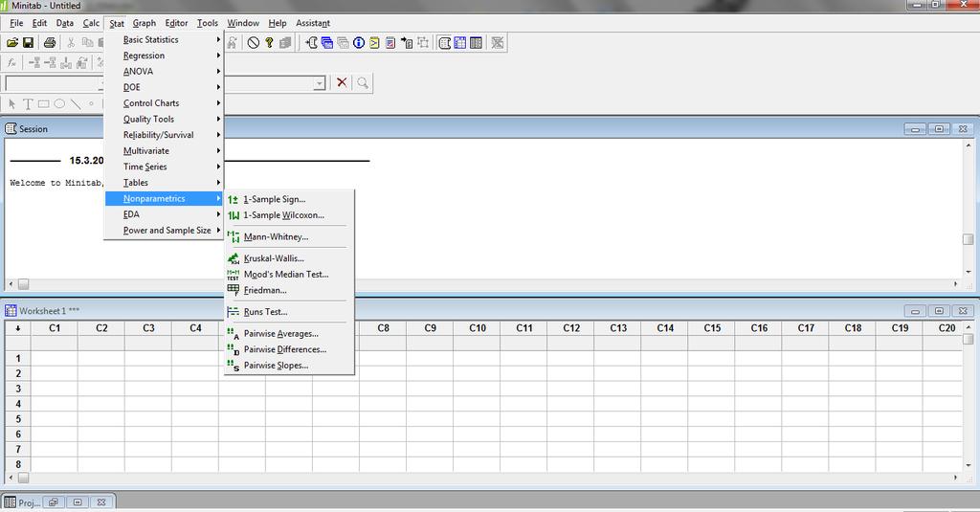980x512 pixels.
Task: Click the Show Session Folder icon
Action: (x=311, y=42)
